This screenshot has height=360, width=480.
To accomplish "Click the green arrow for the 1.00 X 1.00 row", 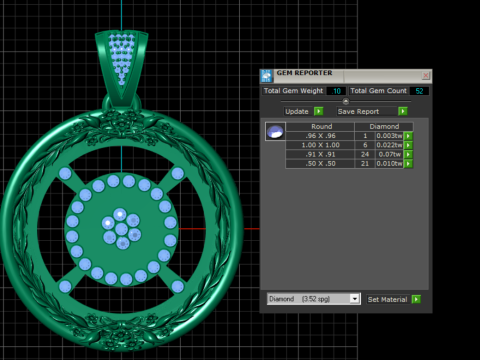I will pos(408,145).
